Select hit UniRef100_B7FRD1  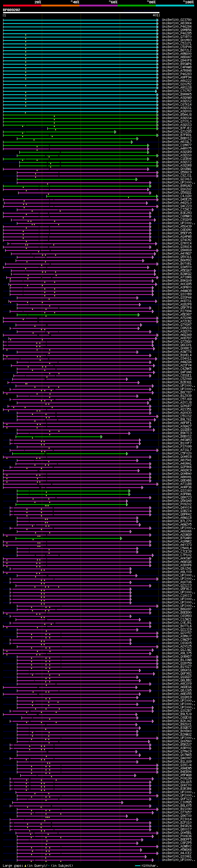point(176,135)
